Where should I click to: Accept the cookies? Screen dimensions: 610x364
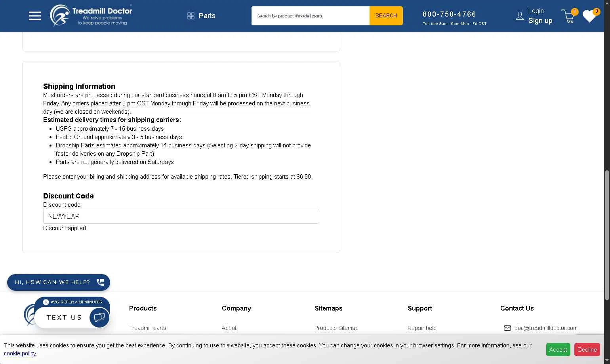click(558, 349)
